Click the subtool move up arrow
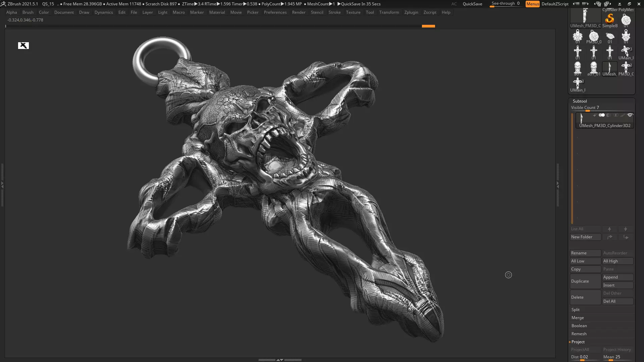 tap(609, 229)
